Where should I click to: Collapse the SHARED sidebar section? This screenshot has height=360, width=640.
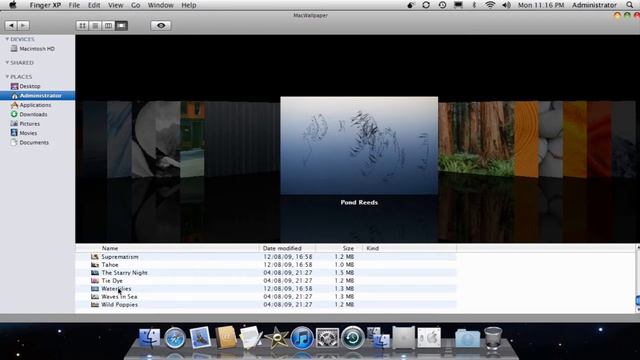pyautogui.click(x=7, y=62)
